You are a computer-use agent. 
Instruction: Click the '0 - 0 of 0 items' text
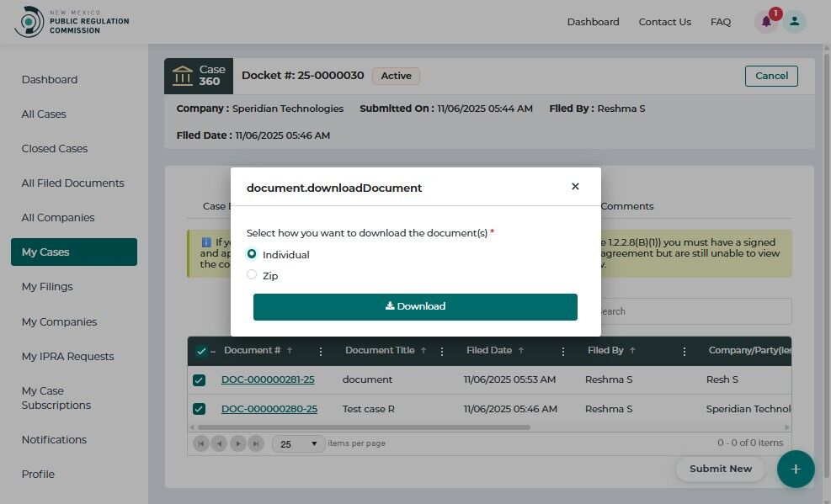750,443
